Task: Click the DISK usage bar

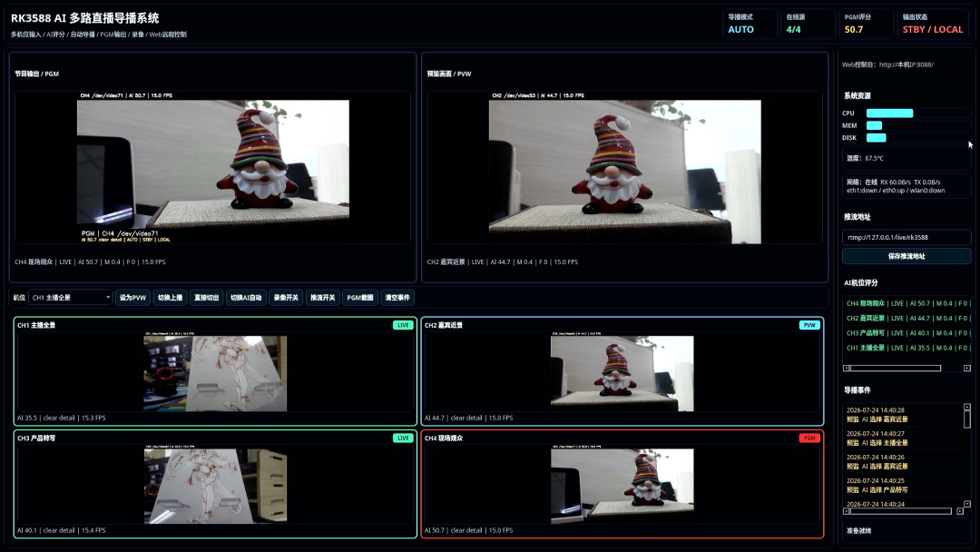Action: [917, 137]
